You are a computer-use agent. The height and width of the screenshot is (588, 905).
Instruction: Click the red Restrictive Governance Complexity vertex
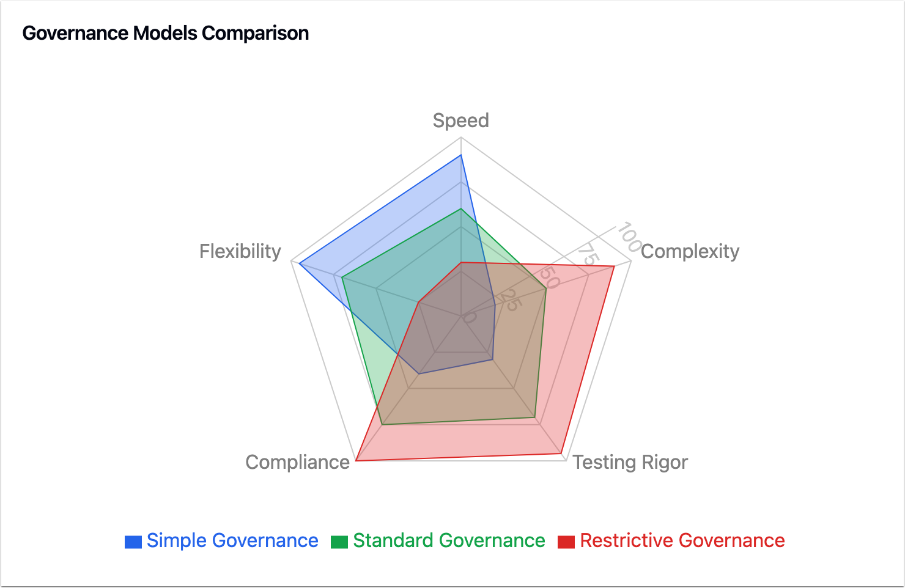point(614,266)
